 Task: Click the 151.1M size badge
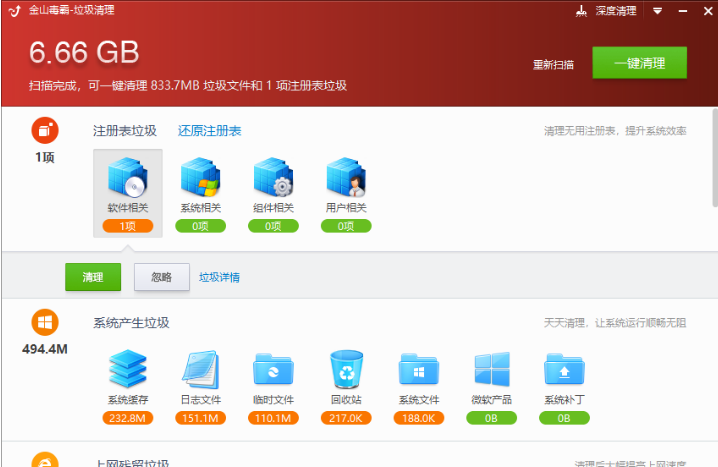pos(201,418)
